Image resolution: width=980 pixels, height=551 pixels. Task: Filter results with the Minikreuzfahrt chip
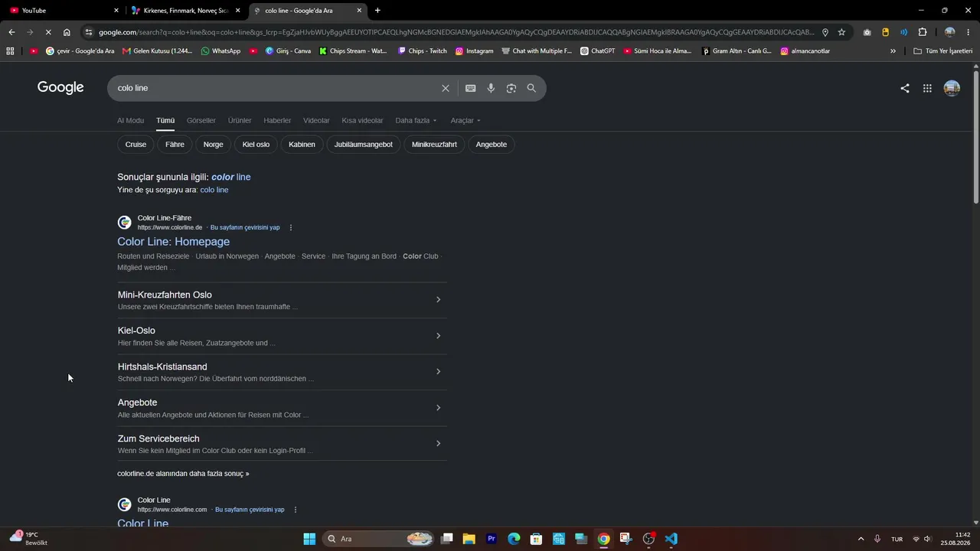434,145
